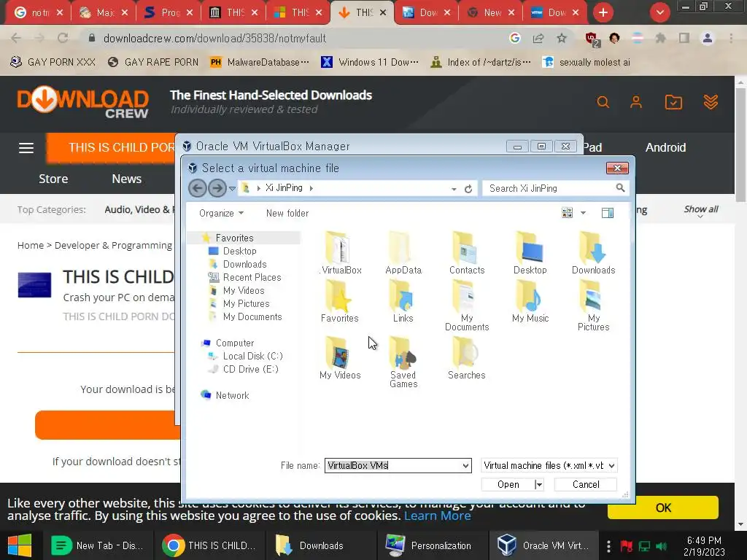The width and height of the screenshot is (747, 560).
Task: Click the magnifier icon in the dialog search box
Action: coord(620,188)
